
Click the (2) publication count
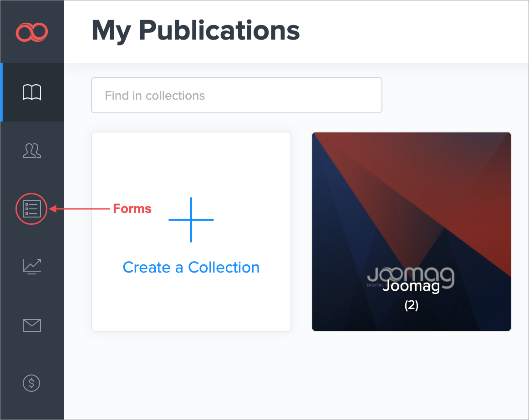[411, 305]
